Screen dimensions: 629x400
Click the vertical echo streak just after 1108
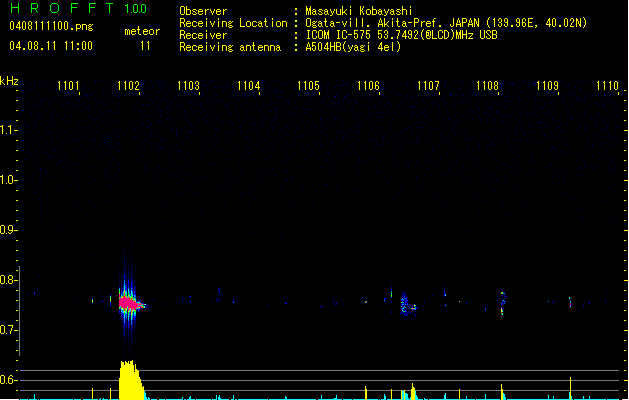click(502, 303)
